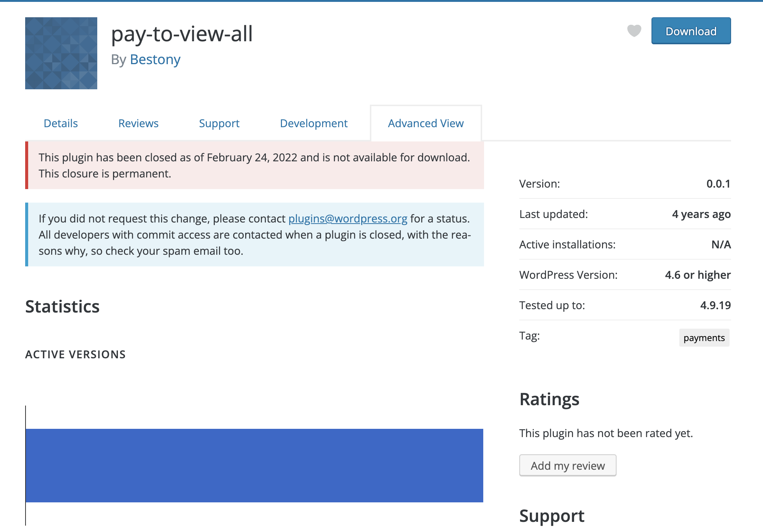Click the Ratings heading in sidebar
This screenshot has height=532, width=763.
[x=549, y=399]
